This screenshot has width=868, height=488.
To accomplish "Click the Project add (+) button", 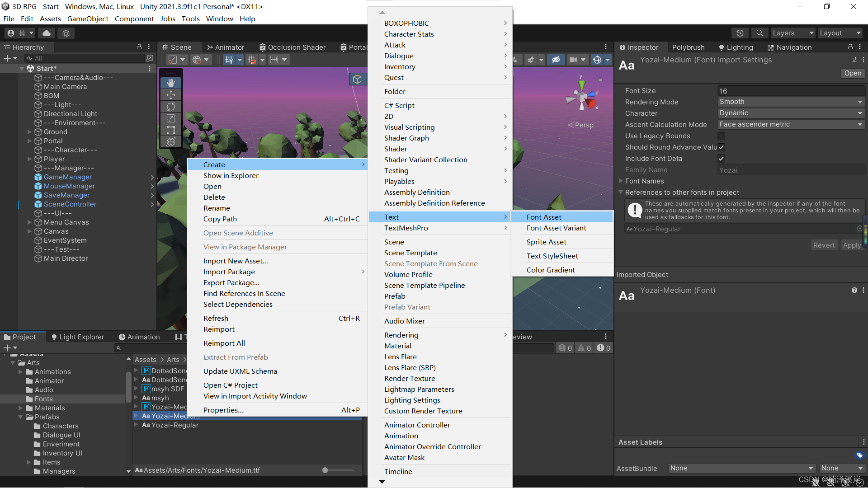I will [x=10, y=348].
